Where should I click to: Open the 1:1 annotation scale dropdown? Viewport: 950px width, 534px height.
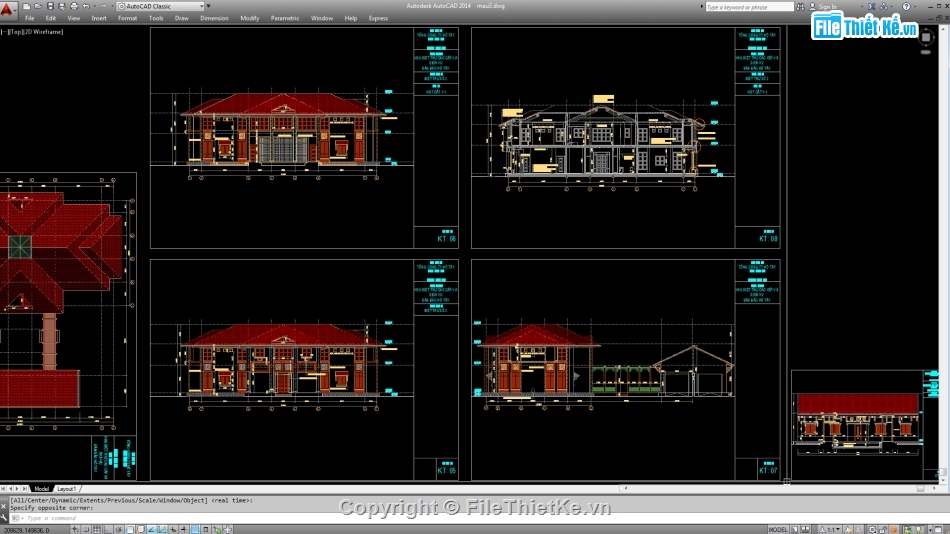[830, 529]
